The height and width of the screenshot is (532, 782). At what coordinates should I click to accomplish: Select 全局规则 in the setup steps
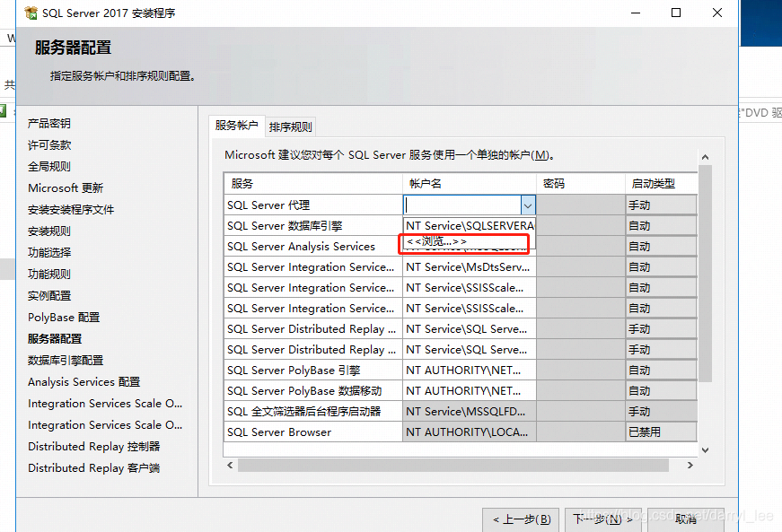point(49,166)
